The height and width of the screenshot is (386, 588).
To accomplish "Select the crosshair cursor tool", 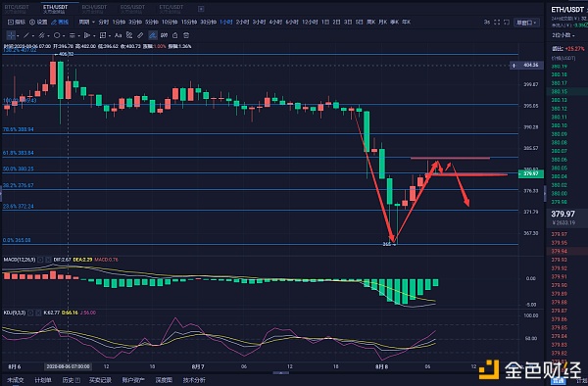I will [x=11, y=35].
